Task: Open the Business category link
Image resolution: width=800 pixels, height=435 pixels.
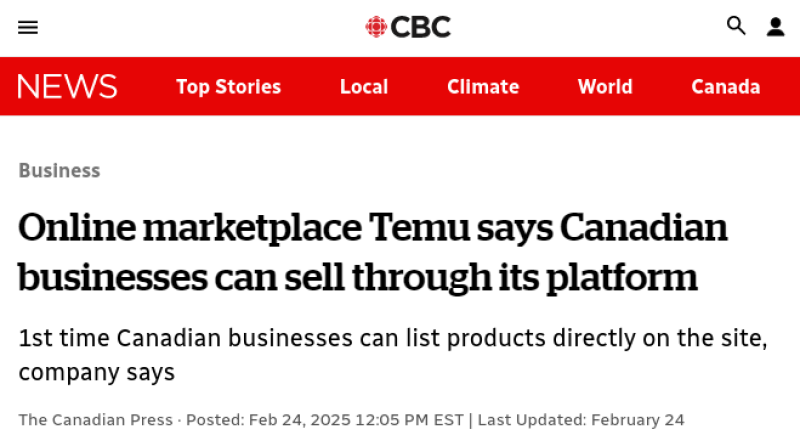Action: tap(59, 170)
